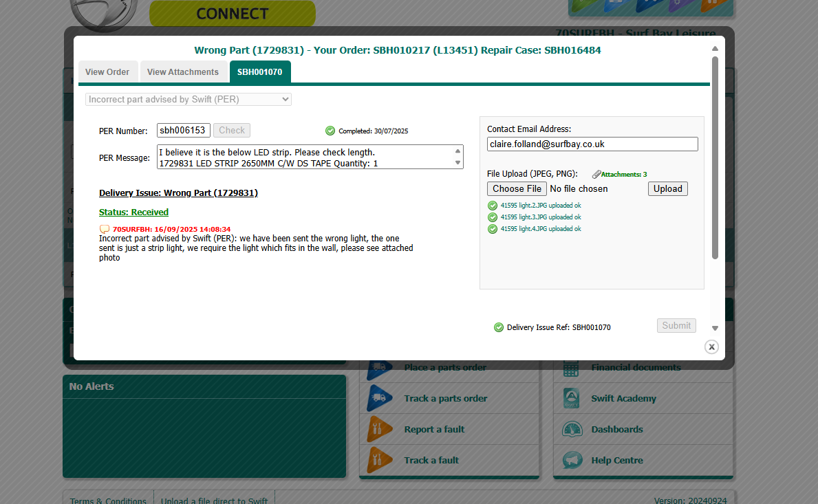Open the Help Centre megaphone icon

point(571,460)
